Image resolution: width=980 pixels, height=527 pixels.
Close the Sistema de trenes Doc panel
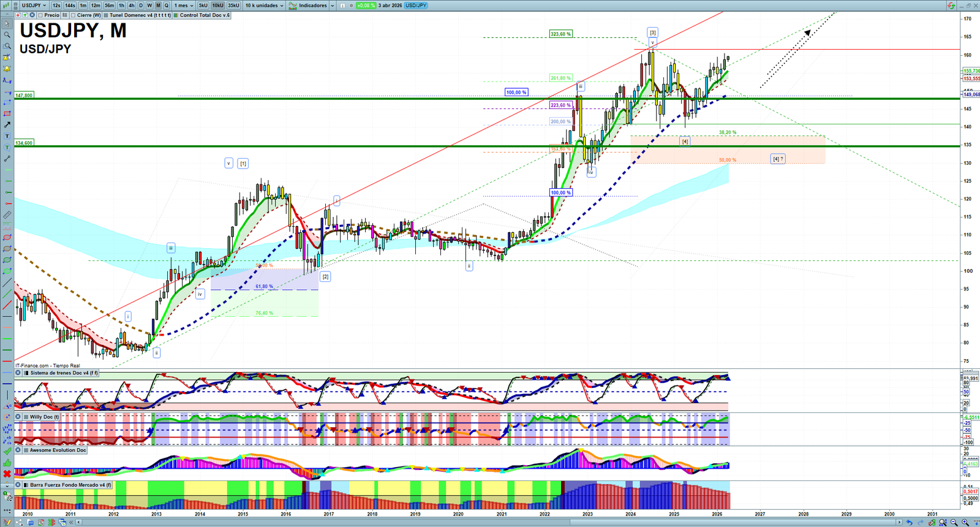[x=18, y=373]
